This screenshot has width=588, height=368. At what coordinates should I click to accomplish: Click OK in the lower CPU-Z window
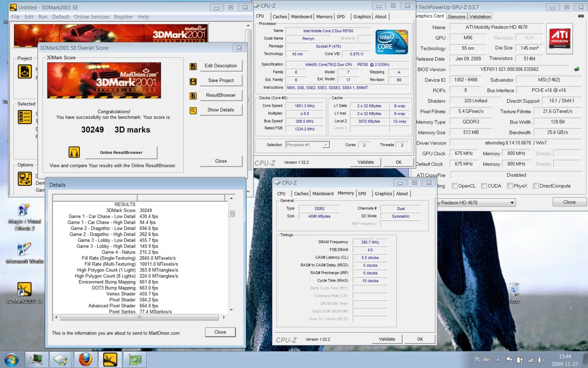point(420,339)
